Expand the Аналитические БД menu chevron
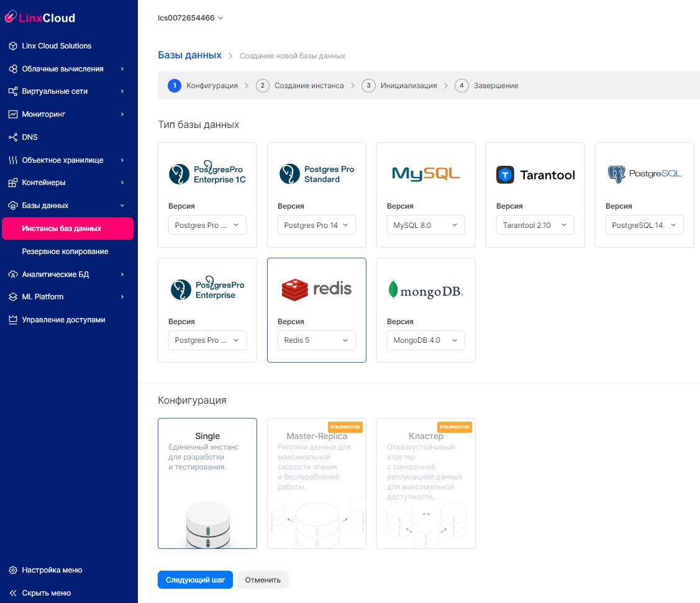Image resolution: width=700 pixels, height=603 pixels. coord(122,274)
